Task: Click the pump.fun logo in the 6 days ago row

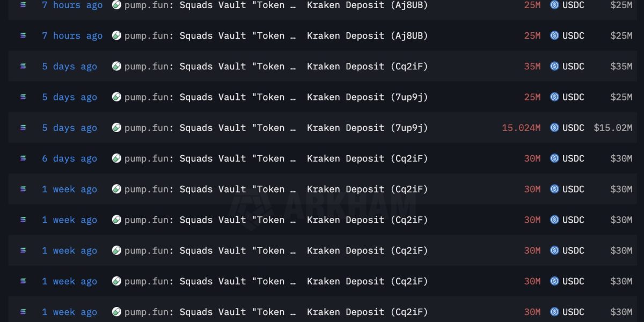Action: tap(116, 158)
